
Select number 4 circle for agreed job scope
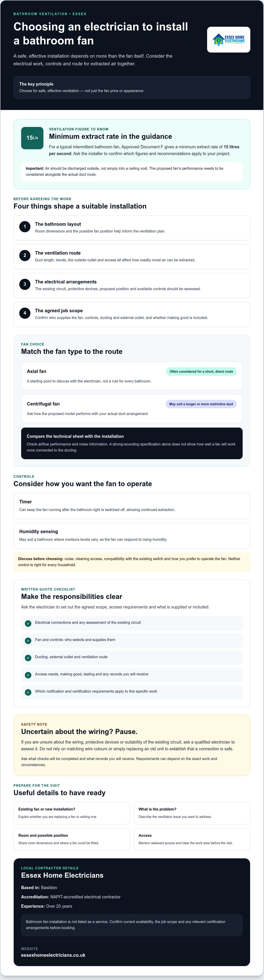[25, 313]
